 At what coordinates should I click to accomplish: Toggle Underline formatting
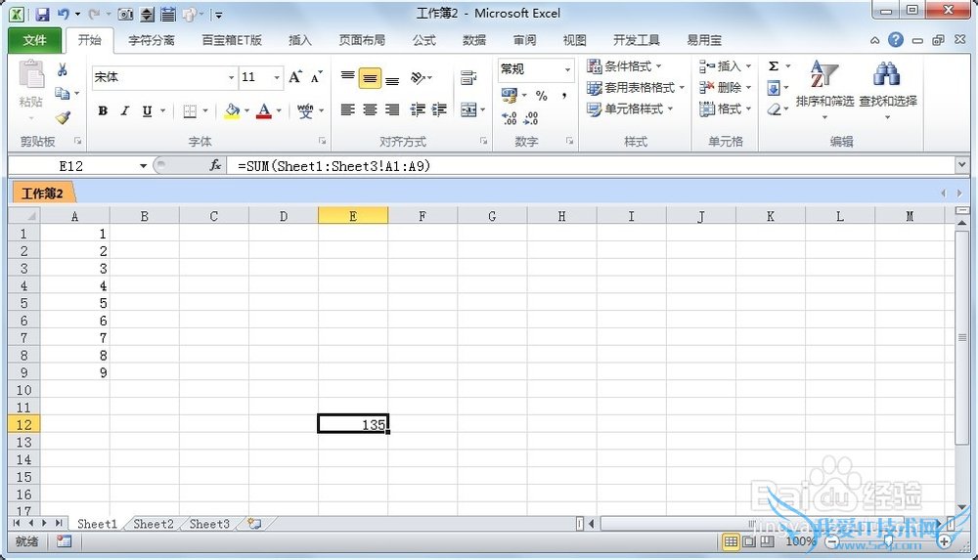[x=147, y=111]
